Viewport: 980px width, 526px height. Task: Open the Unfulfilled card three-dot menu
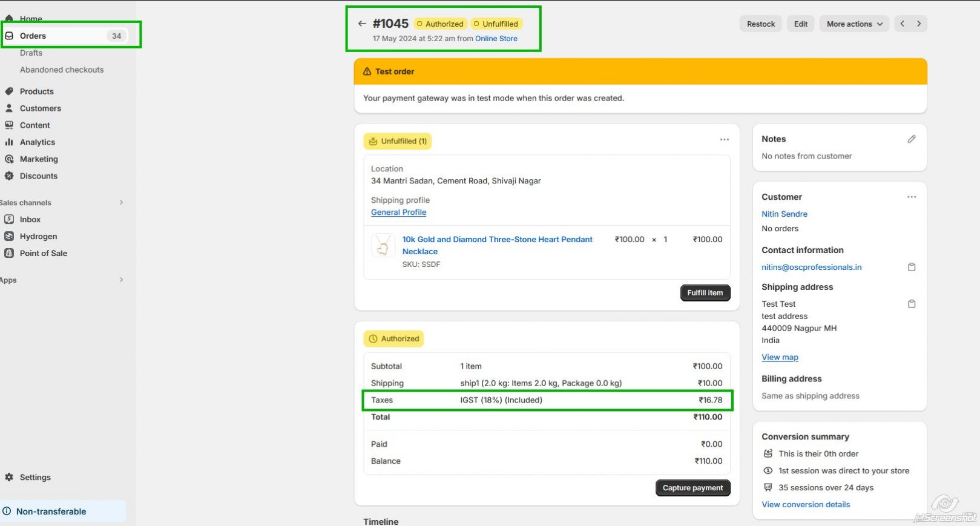coord(724,140)
